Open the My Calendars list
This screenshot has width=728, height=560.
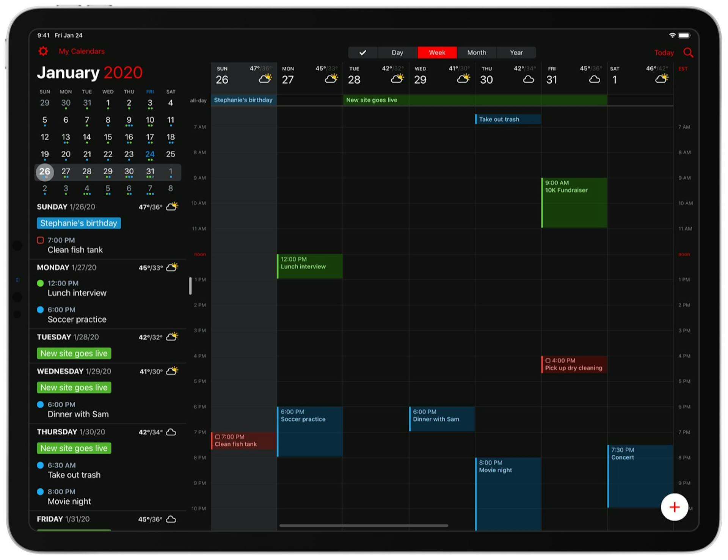82,51
